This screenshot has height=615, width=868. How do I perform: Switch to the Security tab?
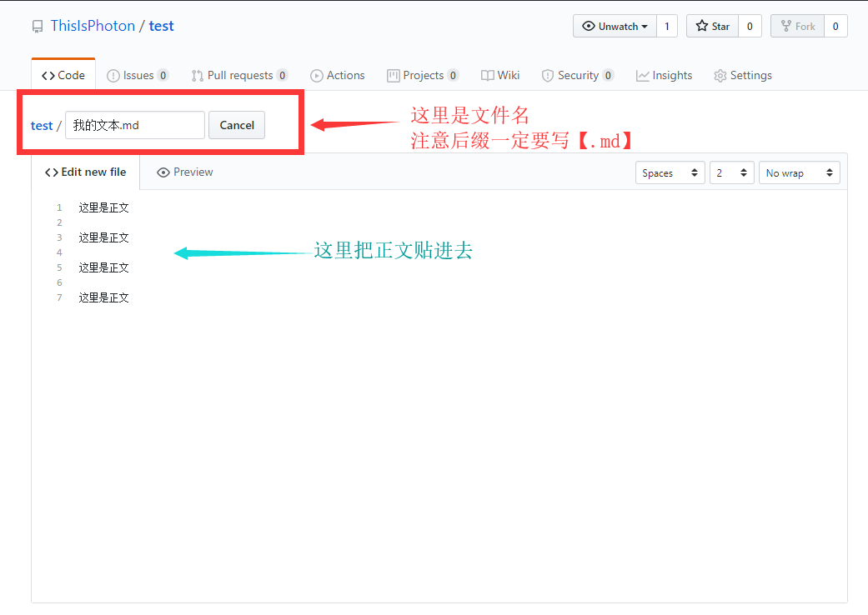click(x=578, y=75)
